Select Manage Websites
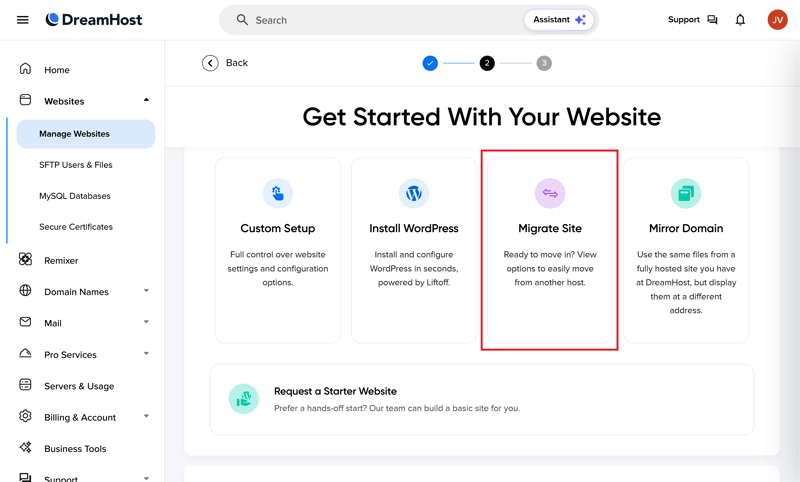The height and width of the screenshot is (482, 800). click(x=86, y=134)
